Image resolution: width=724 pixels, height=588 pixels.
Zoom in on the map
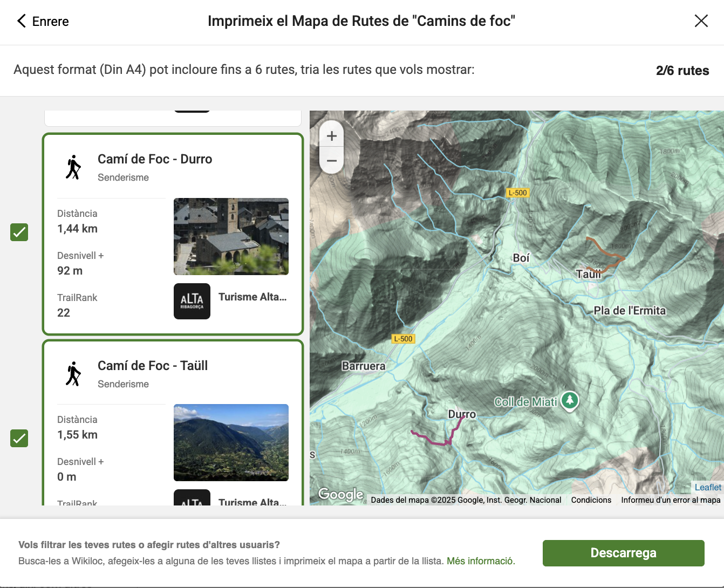point(332,136)
